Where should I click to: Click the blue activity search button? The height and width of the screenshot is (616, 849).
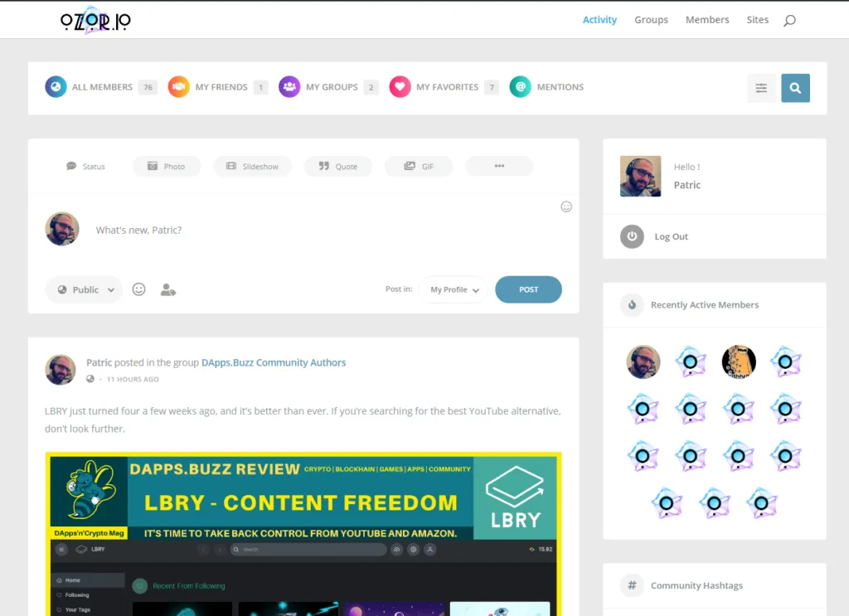click(795, 88)
